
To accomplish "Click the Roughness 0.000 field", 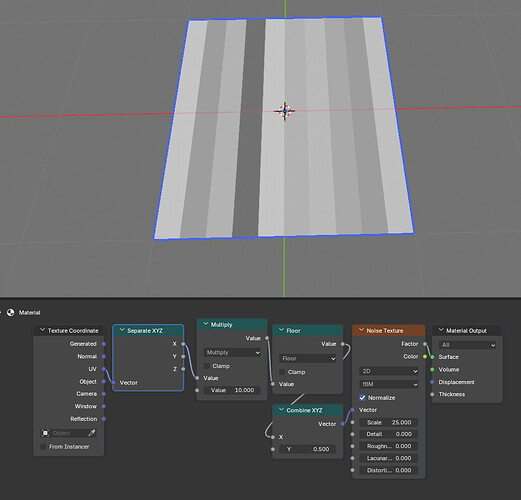I will (x=389, y=446).
